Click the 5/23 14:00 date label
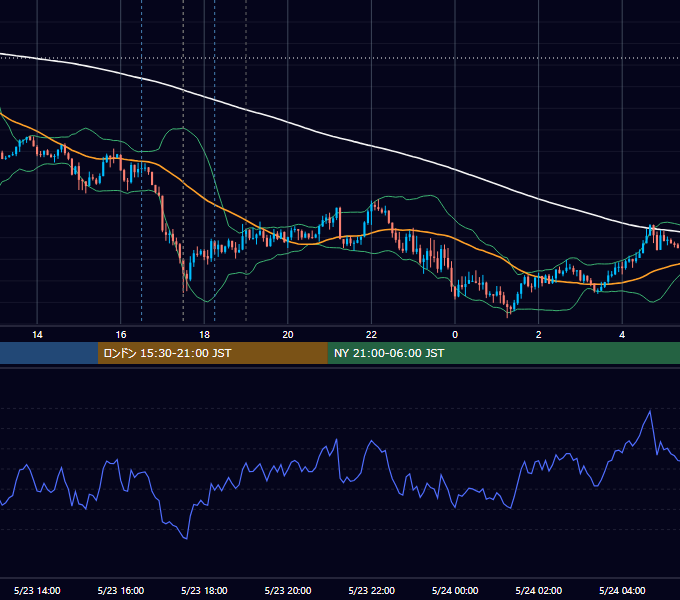This screenshot has height=600, width=680. click(37, 590)
